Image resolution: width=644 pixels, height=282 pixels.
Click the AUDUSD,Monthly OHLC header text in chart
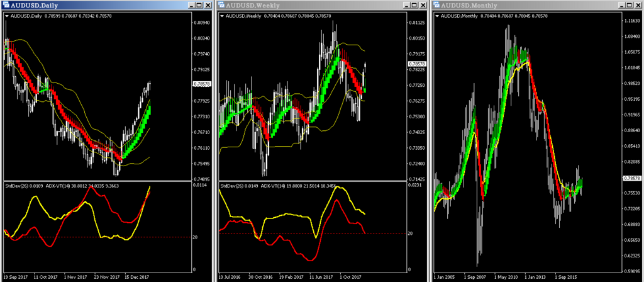[x=494, y=16]
